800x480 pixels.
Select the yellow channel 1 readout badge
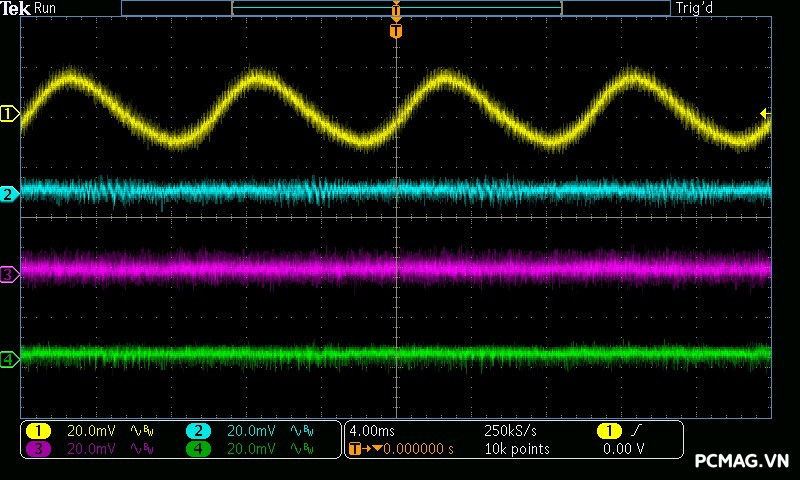pyautogui.click(x=38, y=431)
